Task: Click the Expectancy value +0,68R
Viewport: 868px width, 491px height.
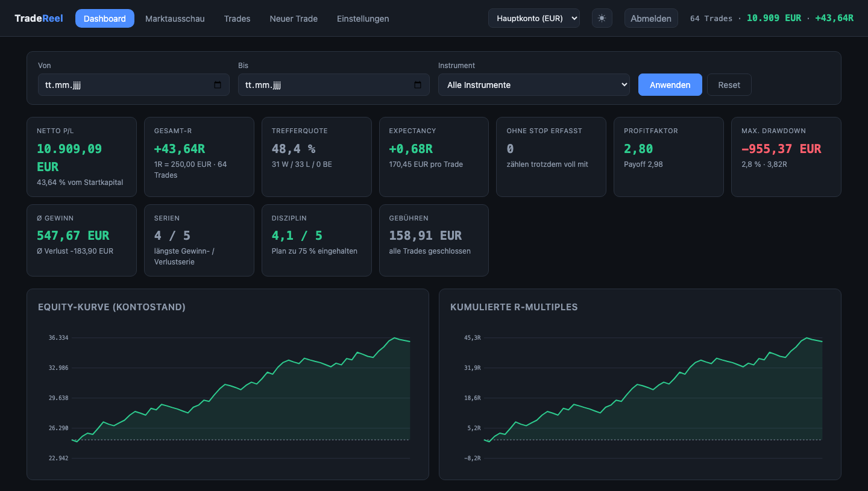Action: 411,149
